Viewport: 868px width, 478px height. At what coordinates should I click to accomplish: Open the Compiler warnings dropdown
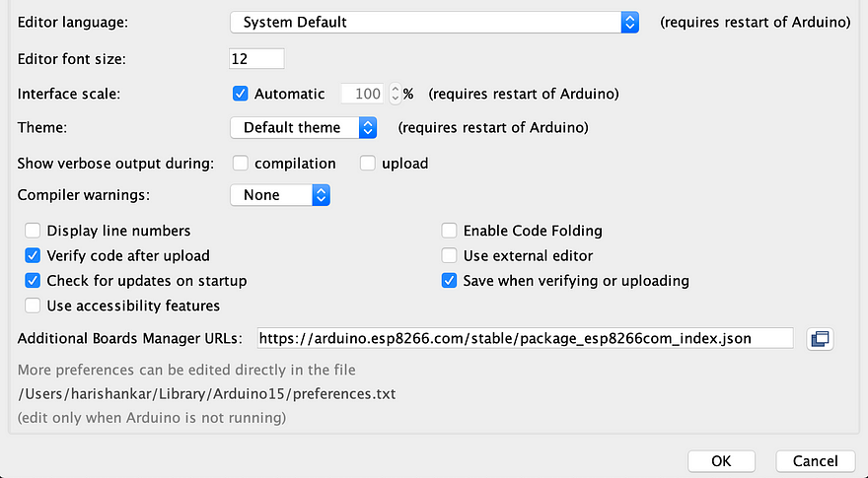click(280, 195)
